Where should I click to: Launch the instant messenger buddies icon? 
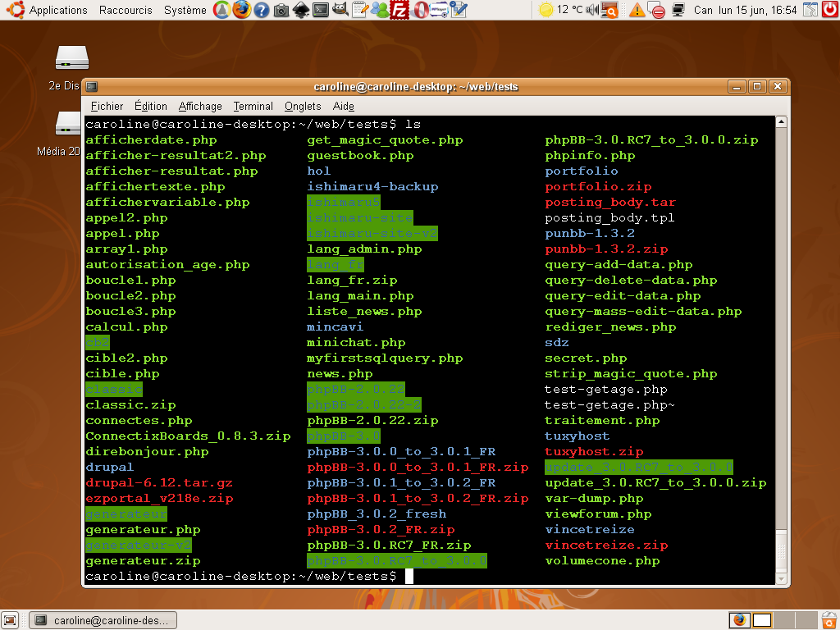tap(380, 10)
